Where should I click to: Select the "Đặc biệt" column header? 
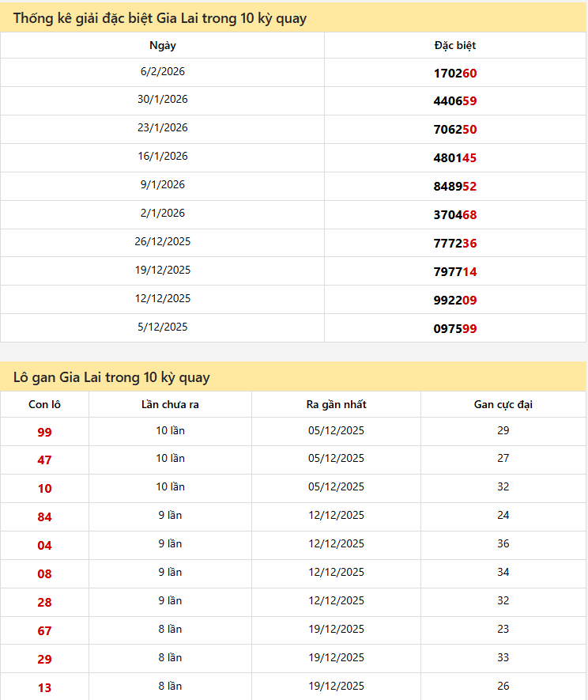[455, 45]
